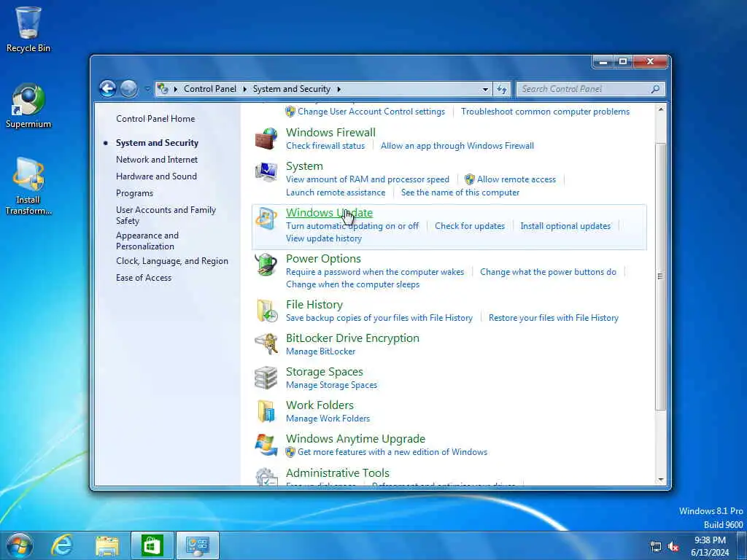Refresh the Control Panel address bar
The width and height of the screenshot is (747, 560).
(x=502, y=89)
